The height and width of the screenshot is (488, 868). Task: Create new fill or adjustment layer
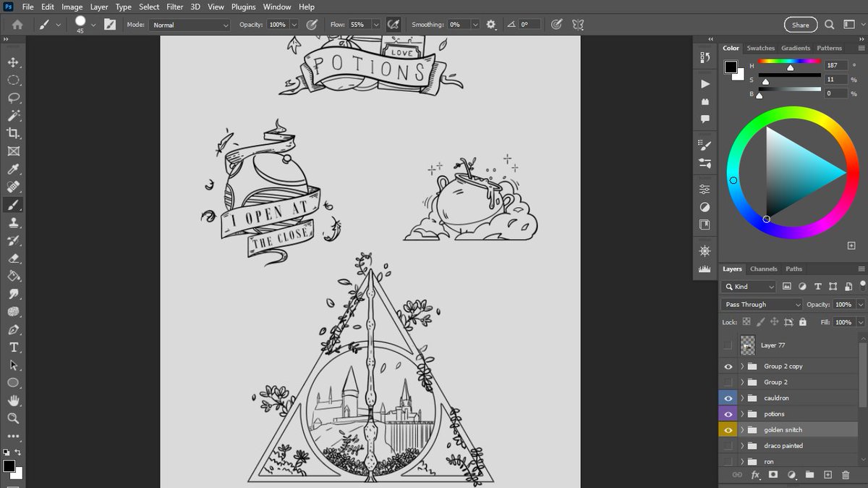[x=791, y=475]
